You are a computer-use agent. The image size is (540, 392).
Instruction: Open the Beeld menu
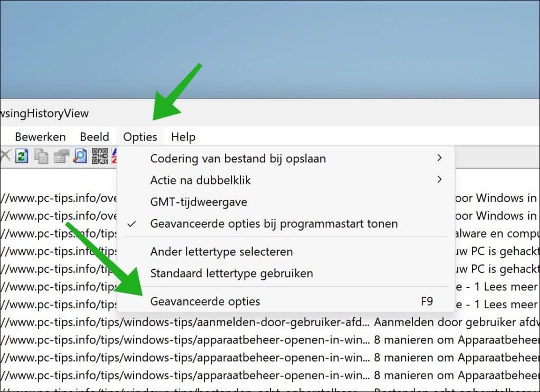pyautogui.click(x=94, y=137)
